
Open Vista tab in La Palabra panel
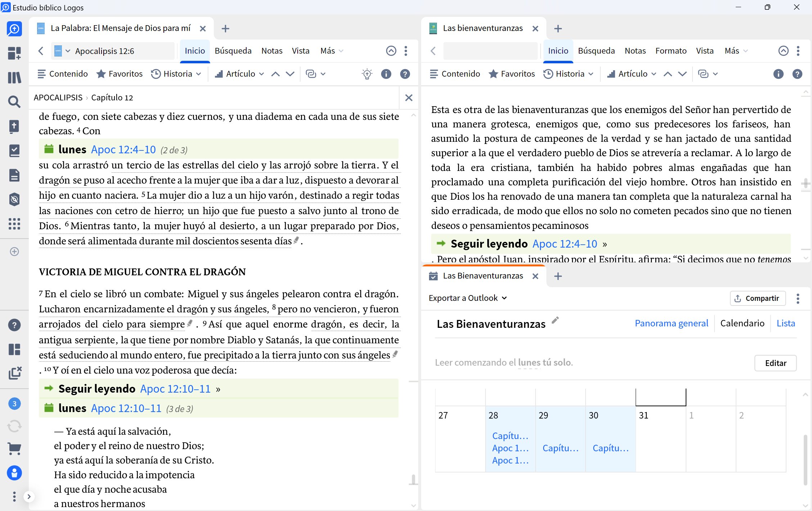click(x=301, y=51)
